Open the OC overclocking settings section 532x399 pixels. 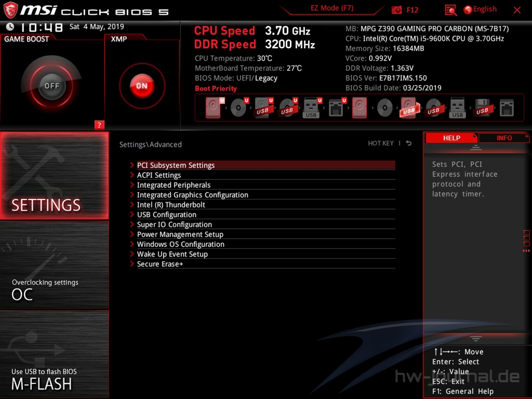pos(54,265)
